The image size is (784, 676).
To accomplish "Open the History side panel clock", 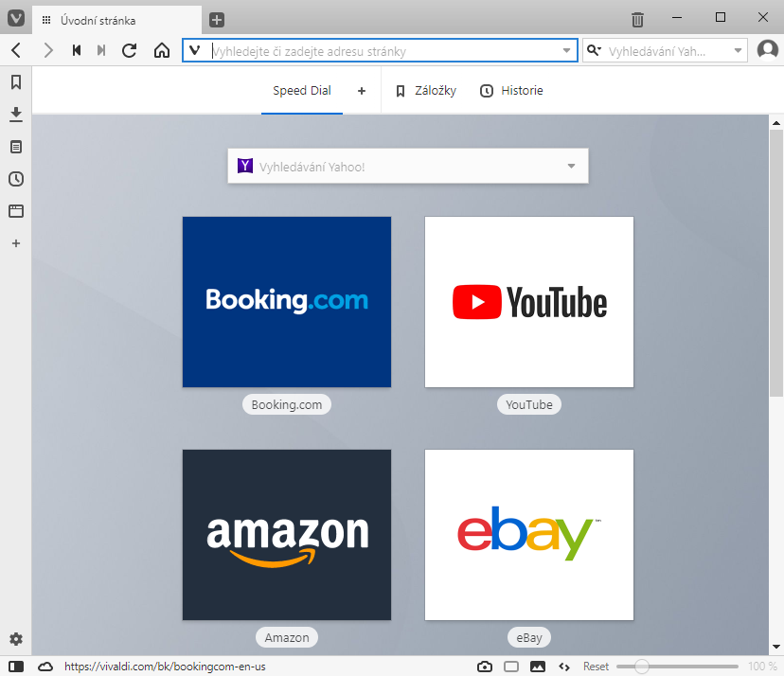I will (16, 179).
